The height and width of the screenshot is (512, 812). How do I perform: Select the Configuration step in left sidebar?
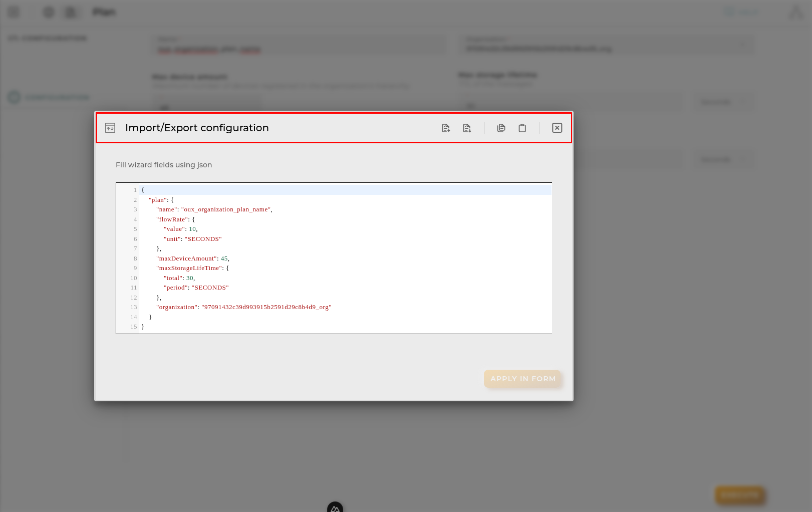[x=49, y=97]
